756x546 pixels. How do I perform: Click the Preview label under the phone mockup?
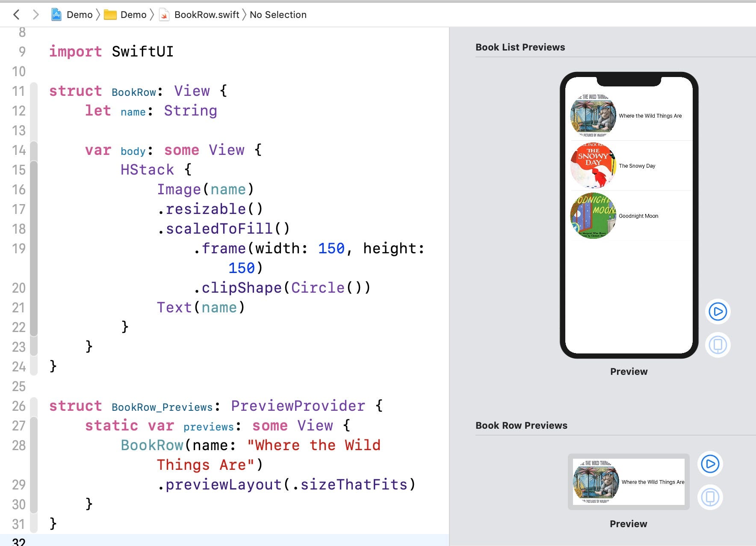point(629,371)
